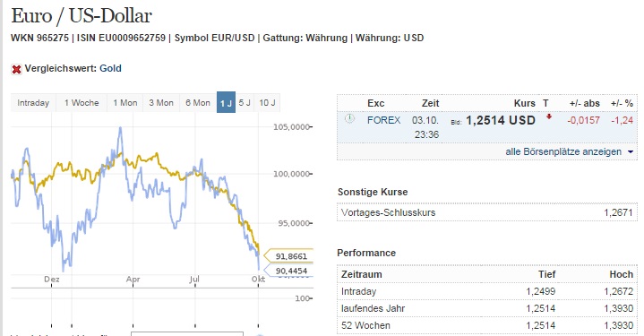644x336 pixels.
Task: Select the 1 Mon timeframe tab
Action: tap(125, 103)
